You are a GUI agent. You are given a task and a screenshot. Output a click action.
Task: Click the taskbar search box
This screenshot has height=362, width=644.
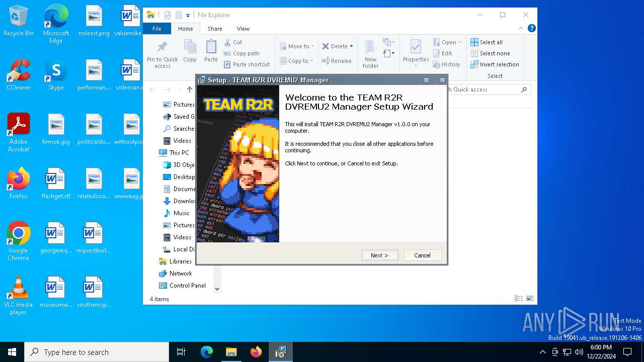(x=97, y=352)
